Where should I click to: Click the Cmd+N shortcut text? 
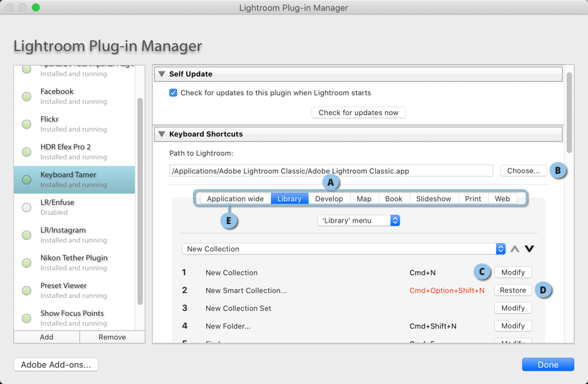(423, 272)
